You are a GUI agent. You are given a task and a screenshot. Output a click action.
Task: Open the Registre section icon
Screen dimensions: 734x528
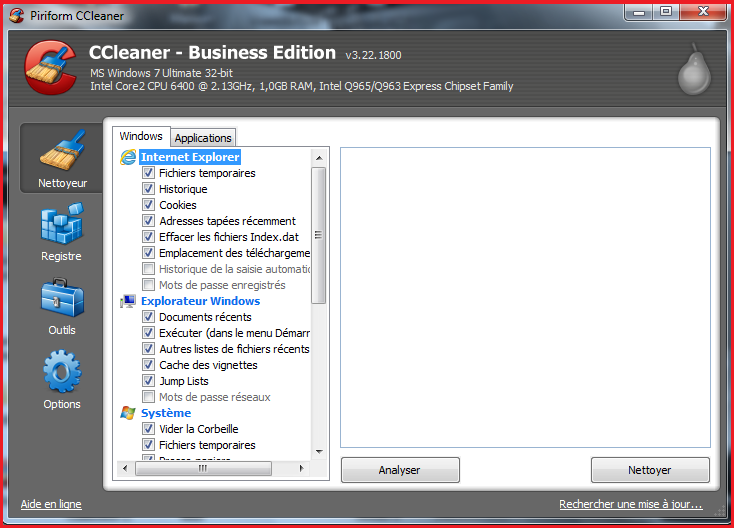point(62,232)
